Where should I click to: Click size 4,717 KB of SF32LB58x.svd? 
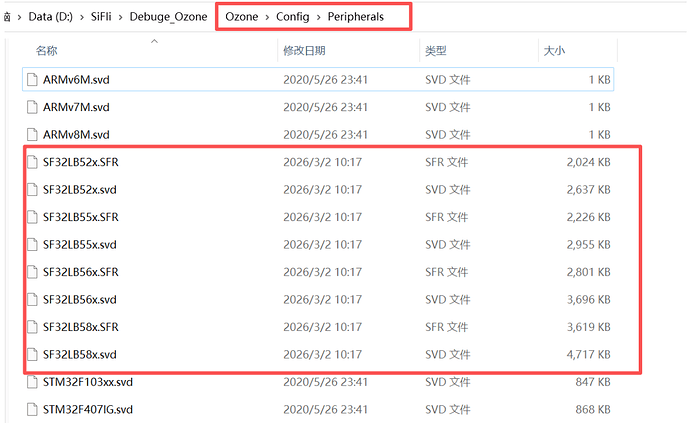click(588, 354)
